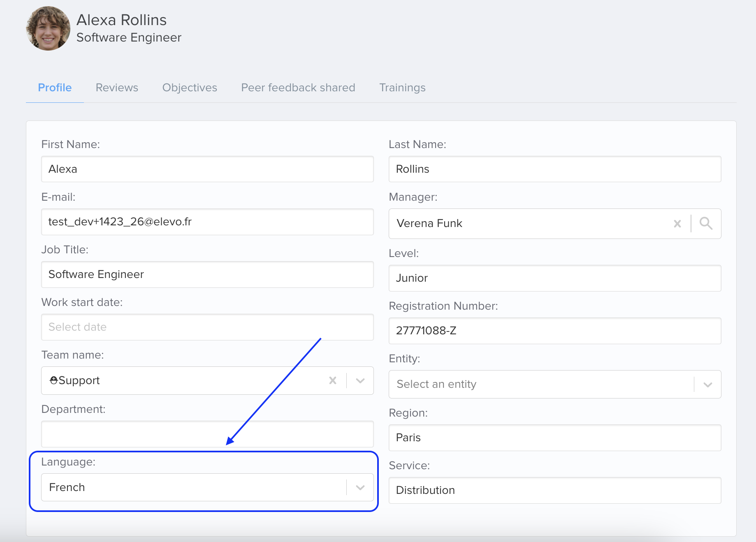Click the Department: label
756x542 pixels.
coord(73,409)
